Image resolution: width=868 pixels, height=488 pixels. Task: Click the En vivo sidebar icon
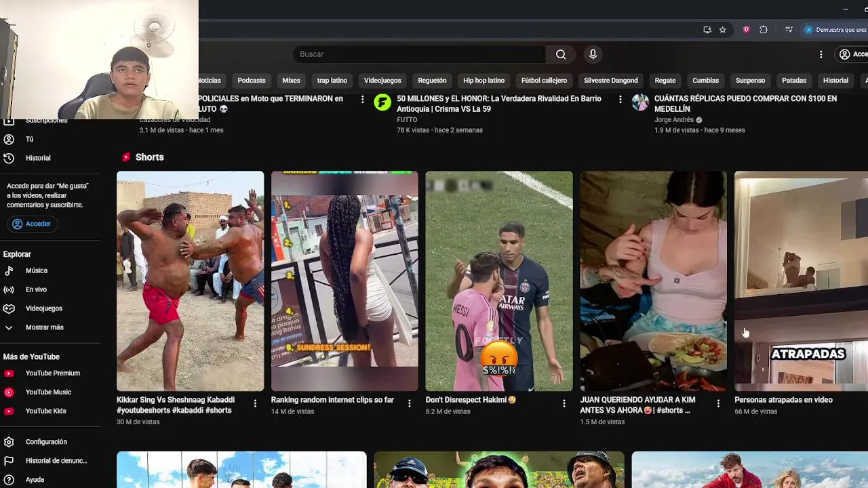click(x=9, y=289)
